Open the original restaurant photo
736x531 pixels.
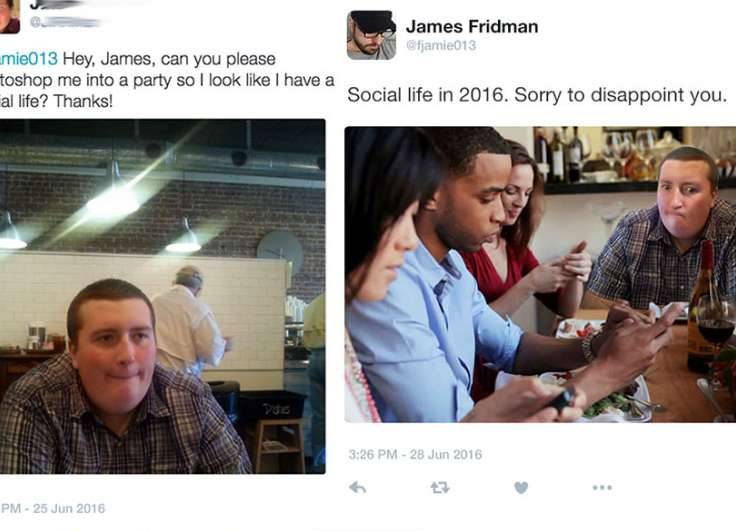coord(162,296)
